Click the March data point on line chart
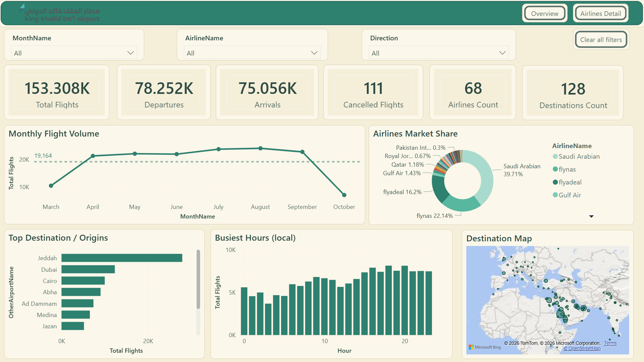 coord(51,186)
